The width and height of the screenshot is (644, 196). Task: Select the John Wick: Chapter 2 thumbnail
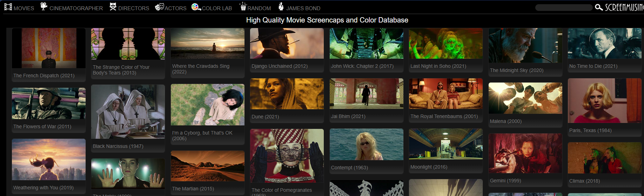click(x=366, y=44)
